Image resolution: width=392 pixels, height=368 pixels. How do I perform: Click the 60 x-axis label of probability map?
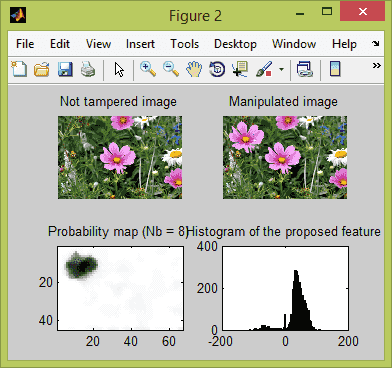[x=169, y=341]
